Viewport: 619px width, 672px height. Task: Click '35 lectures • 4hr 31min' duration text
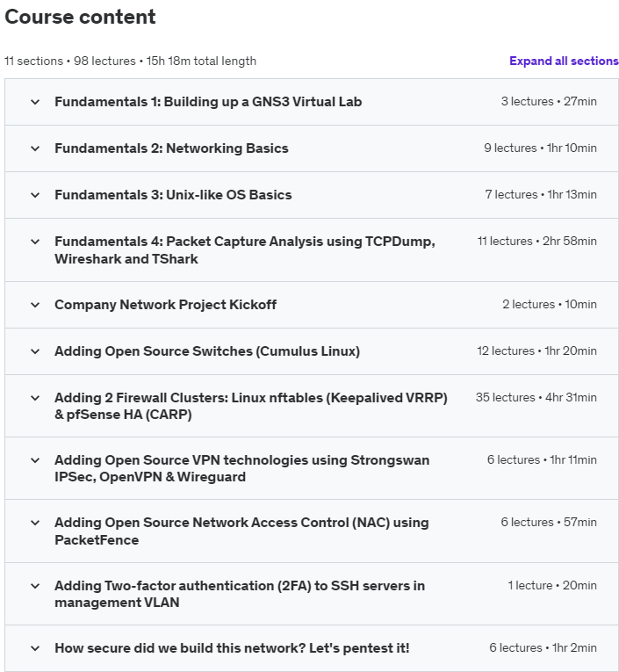[x=536, y=397]
